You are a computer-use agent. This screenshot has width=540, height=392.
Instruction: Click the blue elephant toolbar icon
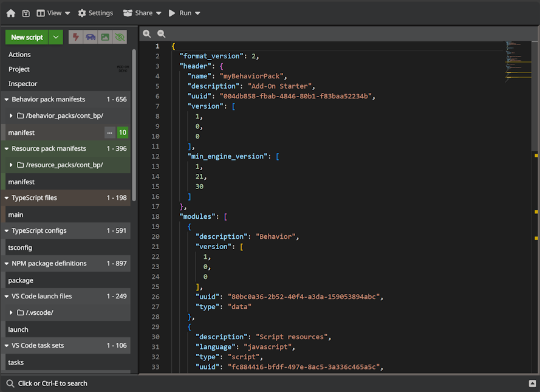[90, 37]
